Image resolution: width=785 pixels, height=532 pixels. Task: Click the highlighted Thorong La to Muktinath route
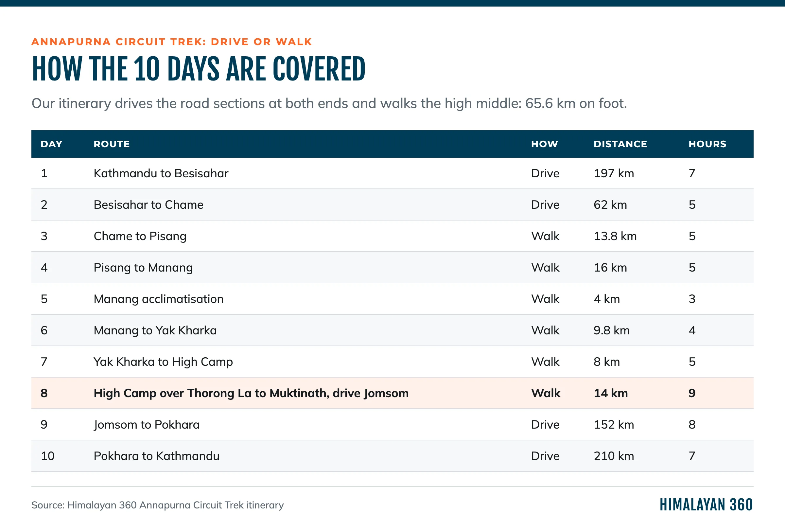(x=251, y=393)
